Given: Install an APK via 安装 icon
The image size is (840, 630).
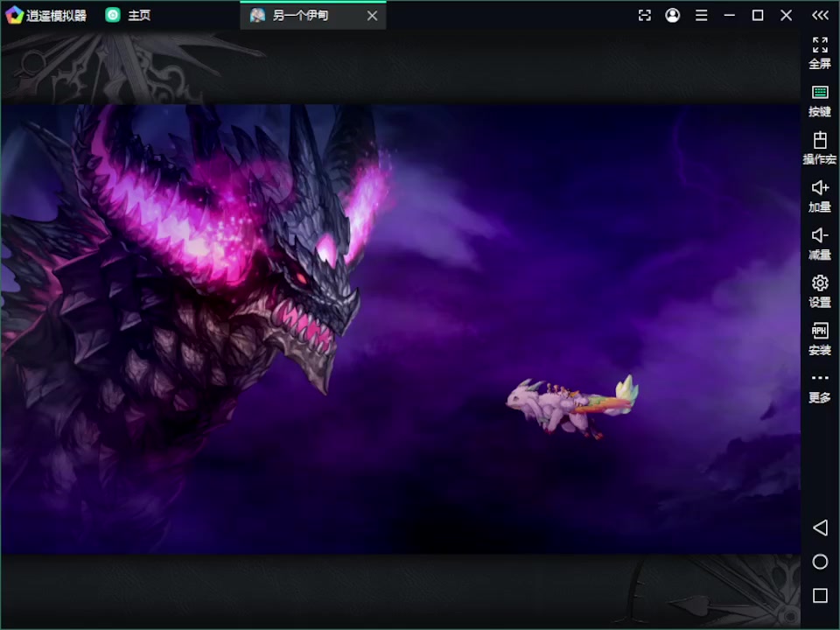Looking at the screenshot, I should click(820, 338).
